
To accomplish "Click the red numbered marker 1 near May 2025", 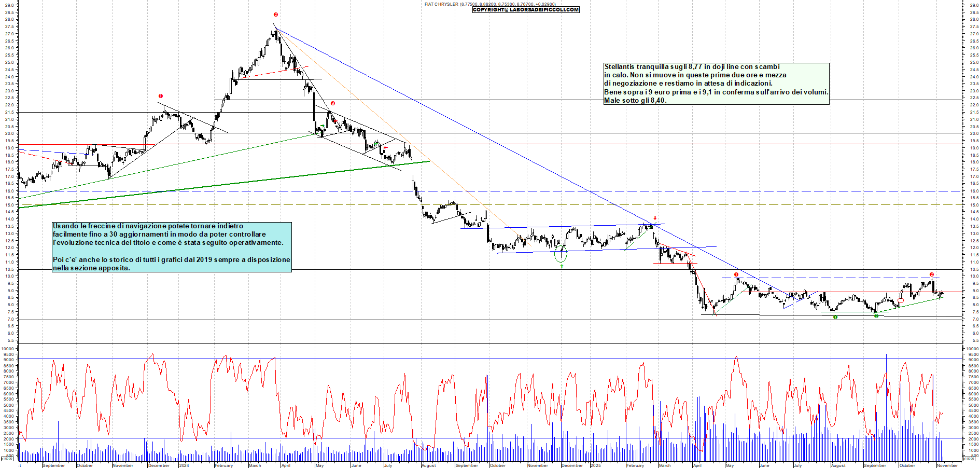I will pos(736,274).
